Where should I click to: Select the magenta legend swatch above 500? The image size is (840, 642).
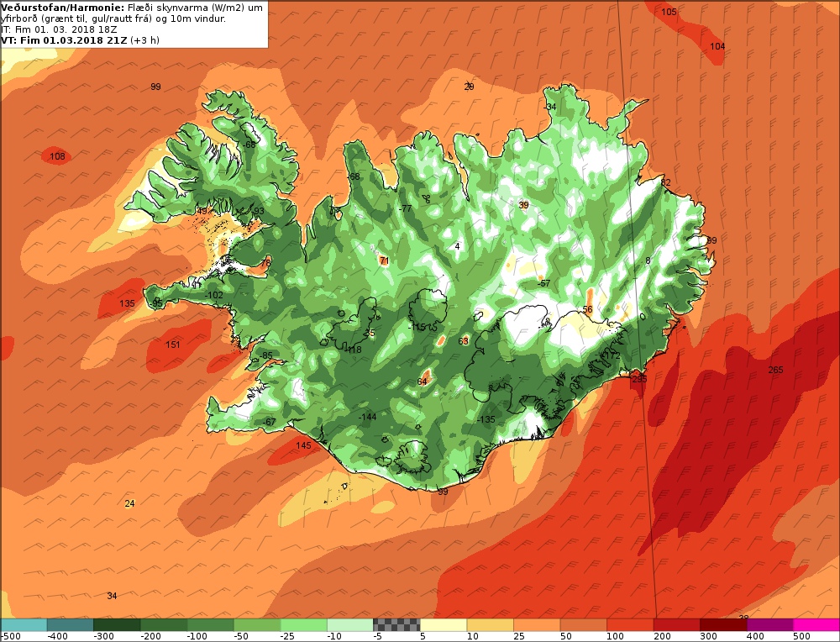tap(816, 624)
